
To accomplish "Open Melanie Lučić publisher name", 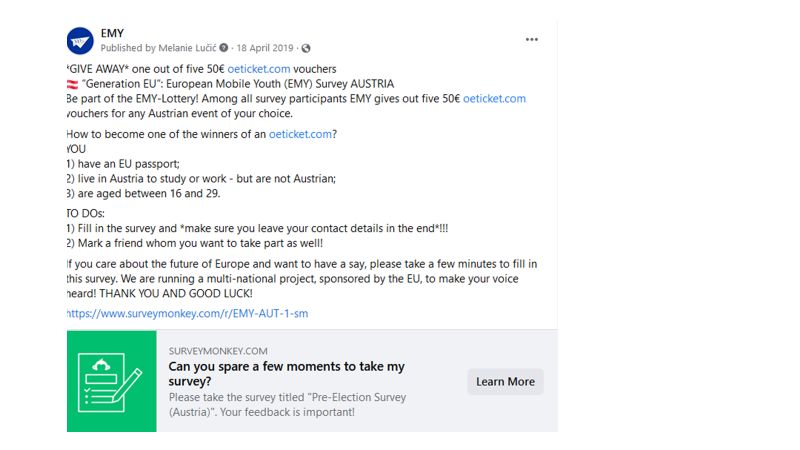I will [187, 48].
